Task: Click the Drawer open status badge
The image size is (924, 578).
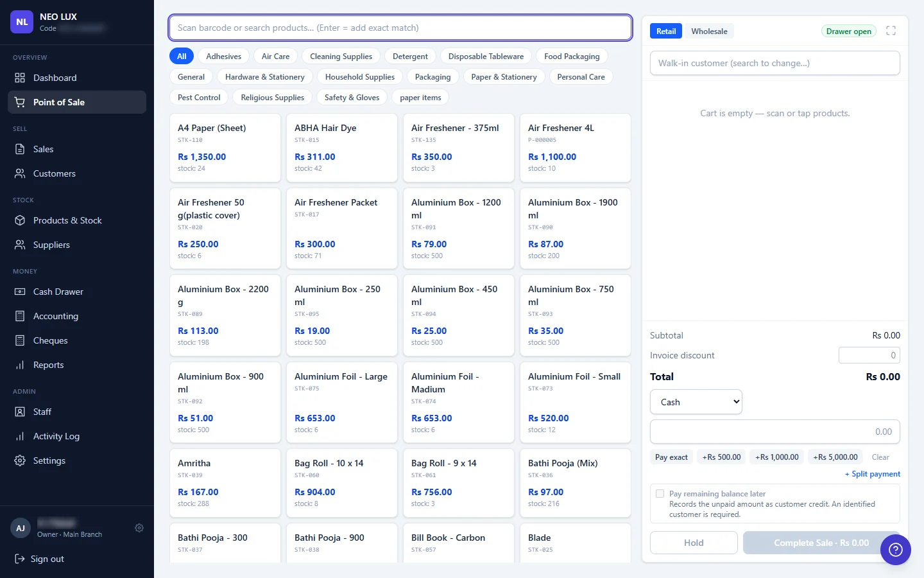Action: (x=848, y=31)
